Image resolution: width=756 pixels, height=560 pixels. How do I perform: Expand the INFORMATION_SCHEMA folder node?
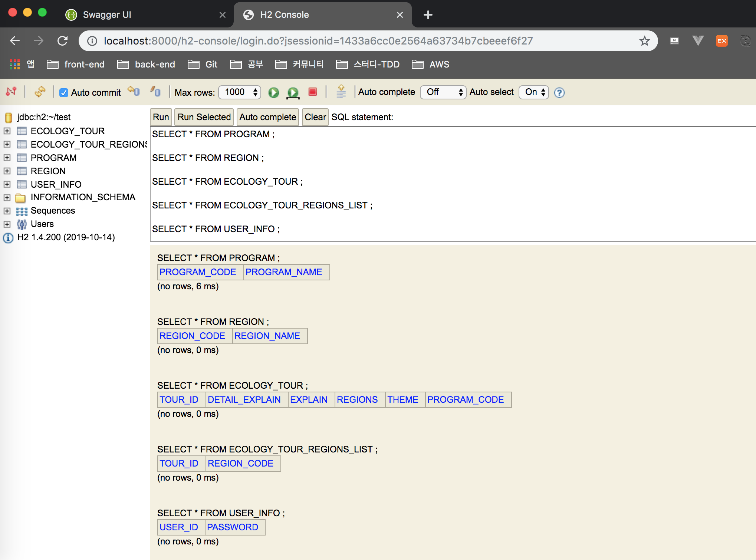pos(7,197)
